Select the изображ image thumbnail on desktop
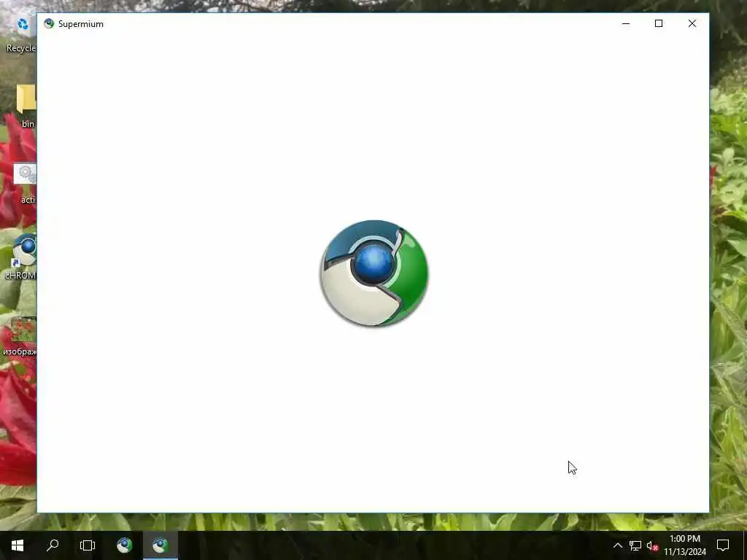The height and width of the screenshot is (560, 747). click(x=20, y=337)
